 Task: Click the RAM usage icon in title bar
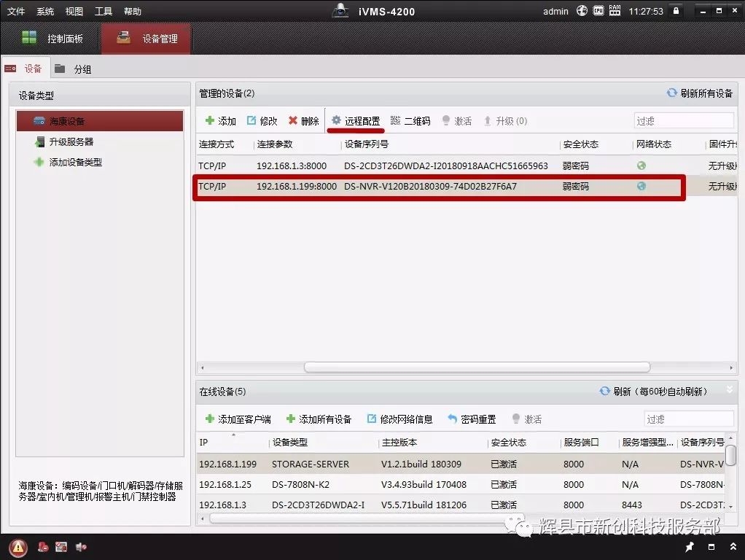(x=615, y=10)
